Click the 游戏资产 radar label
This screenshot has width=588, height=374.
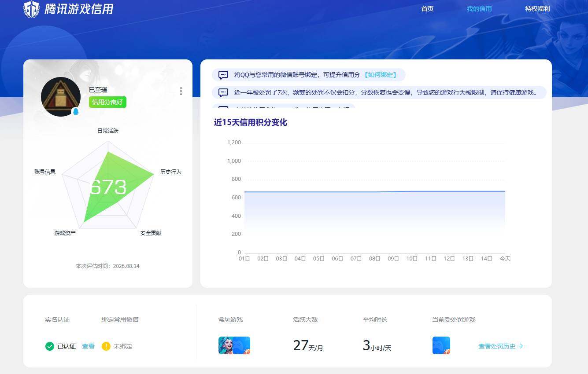pyautogui.click(x=65, y=233)
